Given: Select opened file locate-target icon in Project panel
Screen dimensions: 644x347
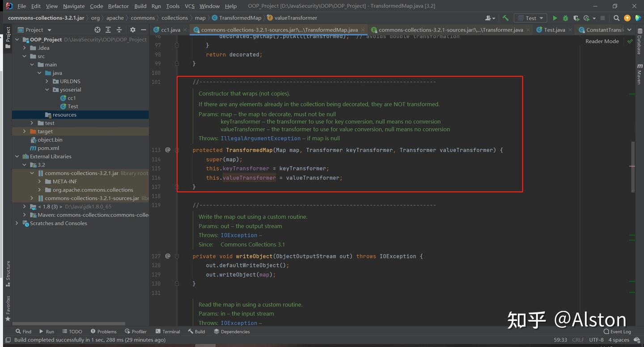Looking at the screenshot, I should [97, 30].
